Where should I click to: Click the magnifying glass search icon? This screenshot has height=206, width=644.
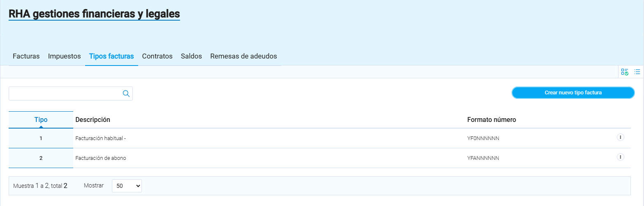[x=126, y=94]
